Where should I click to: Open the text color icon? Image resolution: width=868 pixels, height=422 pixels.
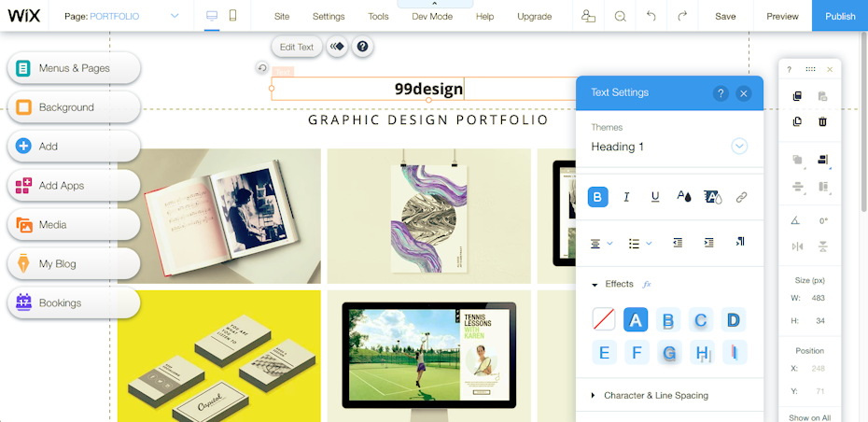click(x=683, y=197)
